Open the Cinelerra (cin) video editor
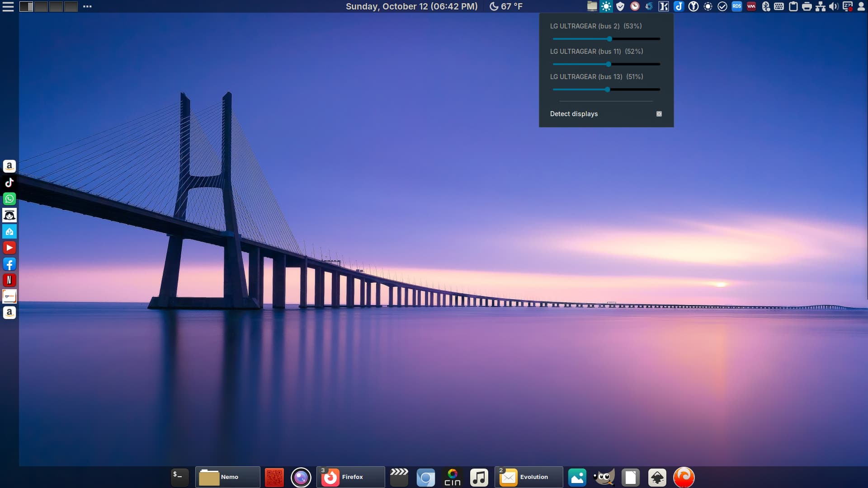The image size is (868, 488). (452, 477)
